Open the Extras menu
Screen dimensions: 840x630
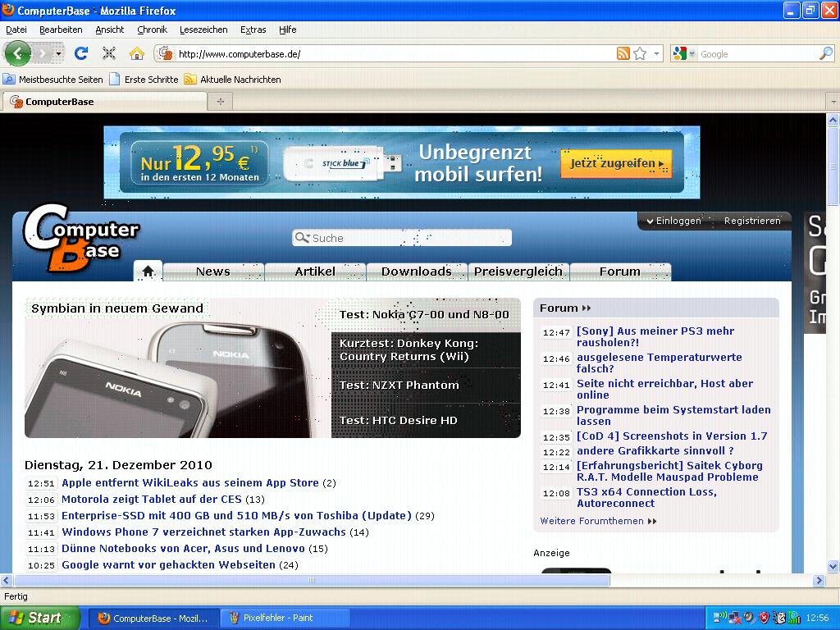tap(253, 30)
